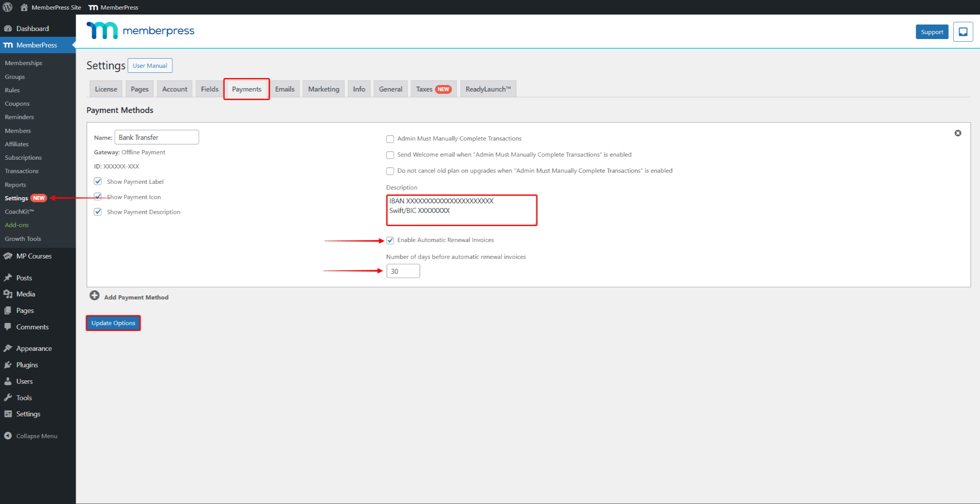Viewport: 980px width, 504px height.
Task: Open the inbox icon beside Support
Action: (962, 32)
